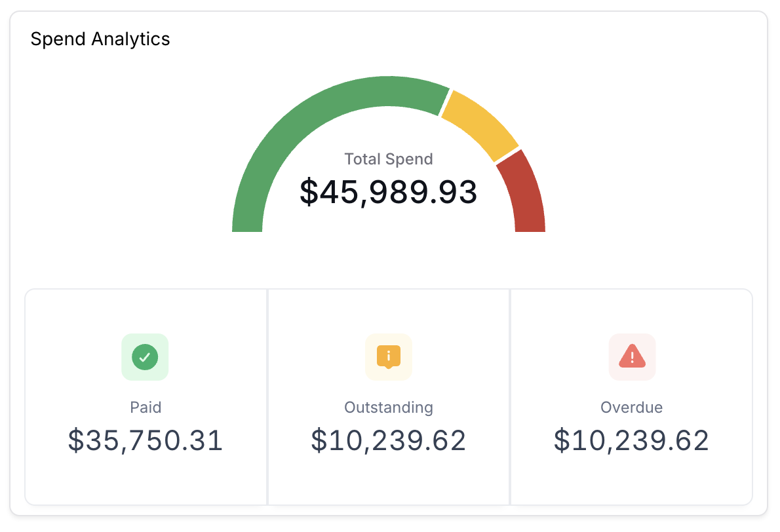Select the yellow segment of the gauge

[x=482, y=124]
